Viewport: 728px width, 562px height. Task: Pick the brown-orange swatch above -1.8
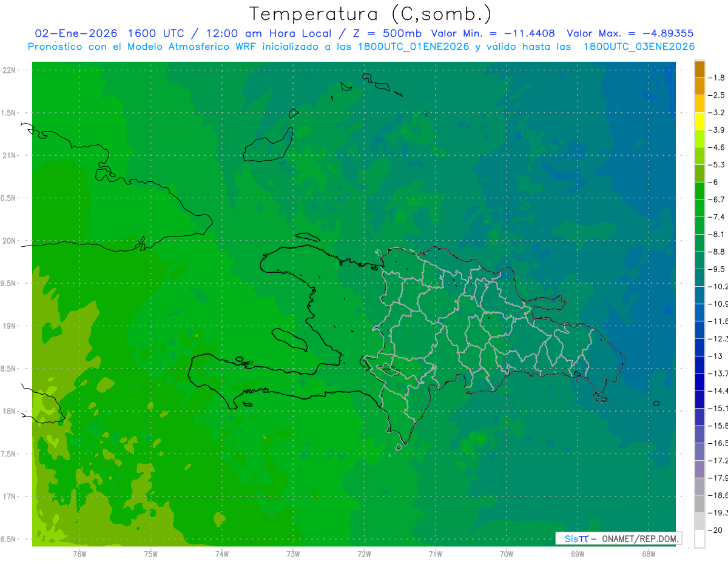[x=699, y=69]
